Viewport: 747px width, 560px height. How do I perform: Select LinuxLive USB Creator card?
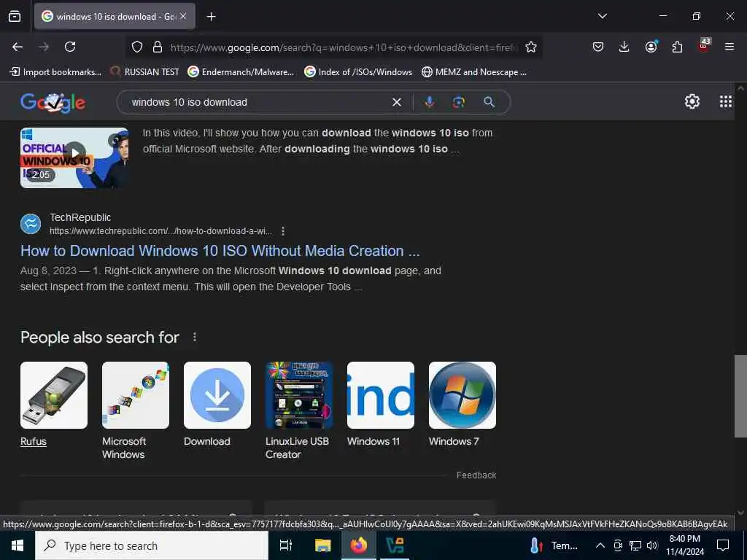298,411
